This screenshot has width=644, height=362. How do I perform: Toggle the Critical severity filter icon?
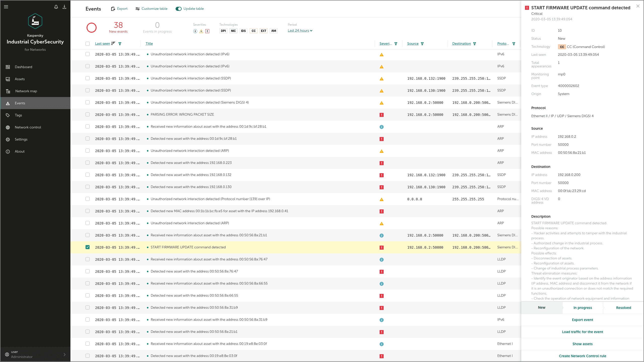click(207, 31)
